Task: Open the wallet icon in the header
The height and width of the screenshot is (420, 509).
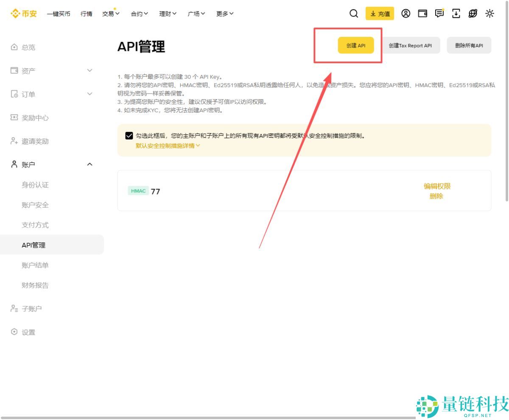Action: (422, 14)
